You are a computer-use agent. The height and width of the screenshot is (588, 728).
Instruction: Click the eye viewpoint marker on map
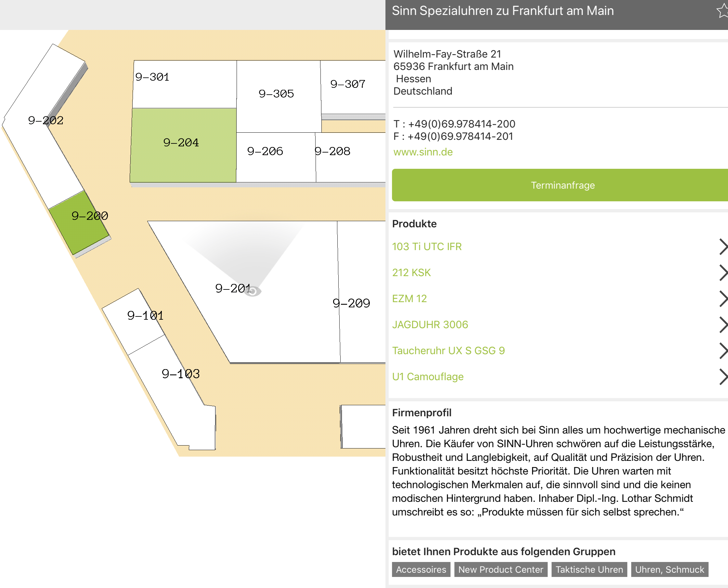pos(253,291)
